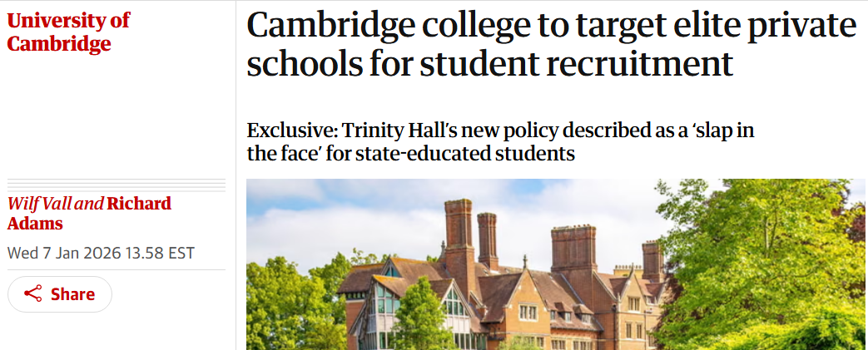Image resolution: width=868 pixels, height=350 pixels.
Task: Click the tall brick chimneys in the photo
Action: coord(459,233)
